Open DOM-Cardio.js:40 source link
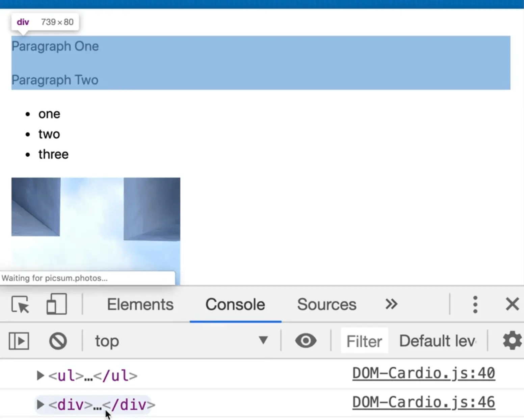524x420 pixels. (423, 373)
